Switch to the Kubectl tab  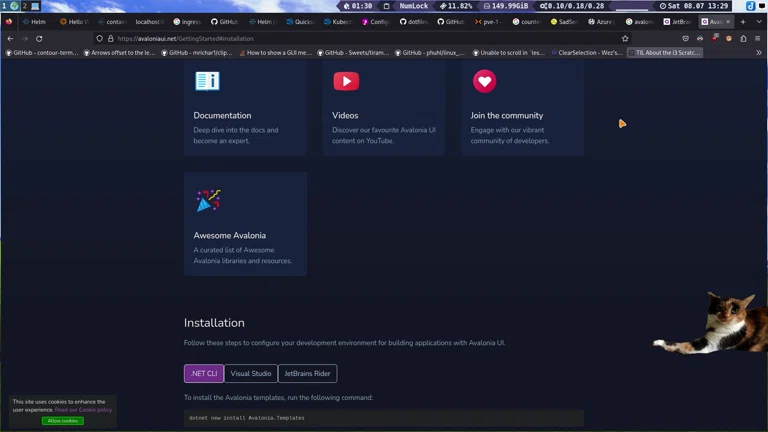point(338,22)
